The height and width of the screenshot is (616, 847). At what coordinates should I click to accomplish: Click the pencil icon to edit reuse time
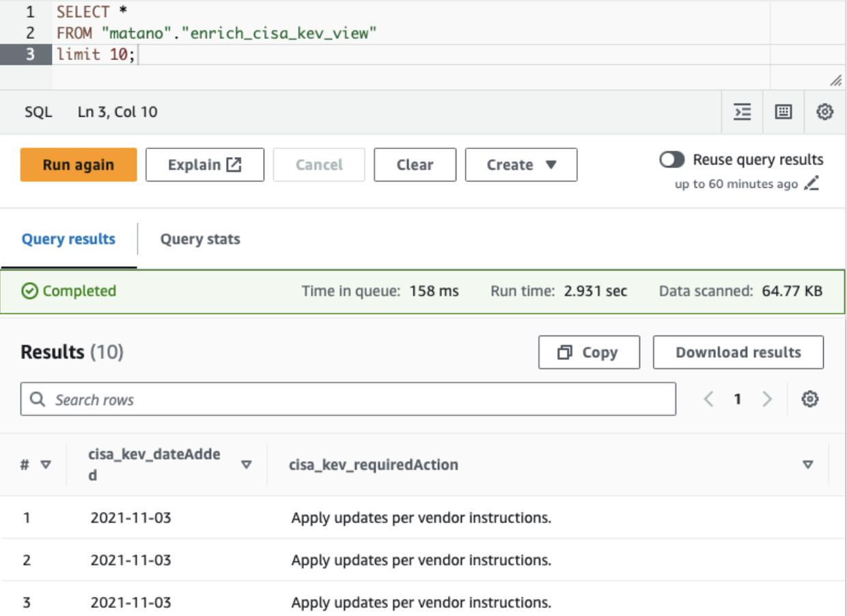click(x=811, y=184)
